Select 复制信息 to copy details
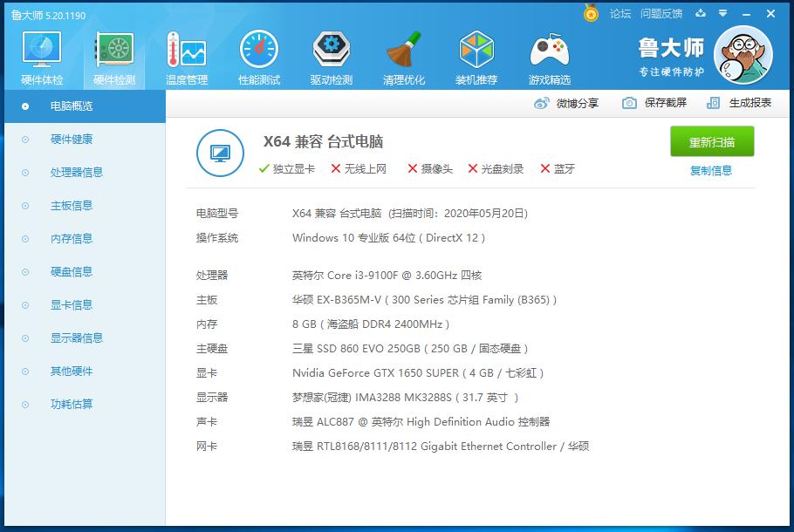Viewport: 794px width, 532px height. (x=712, y=170)
